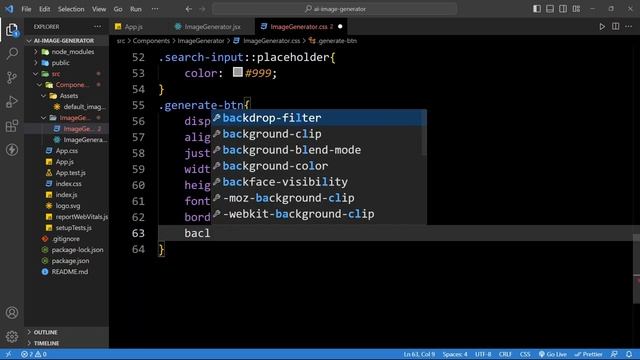Open the overflow menu ellipsis in menu bar
The width and height of the screenshot is (640, 360).
[x=155, y=9]
